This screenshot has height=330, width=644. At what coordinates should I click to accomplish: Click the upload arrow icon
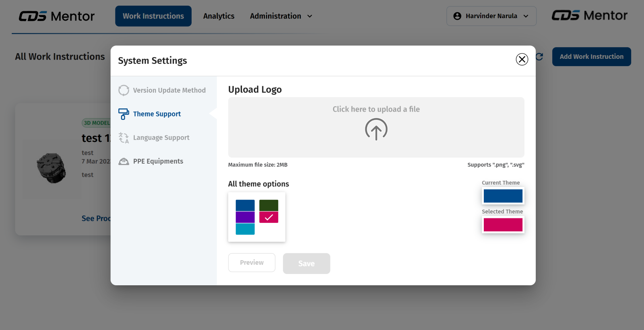tap(376, 129)
